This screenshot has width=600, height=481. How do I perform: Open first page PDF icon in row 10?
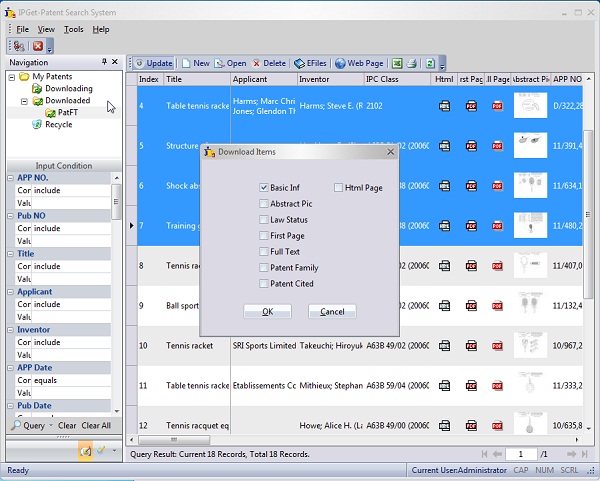471,345
